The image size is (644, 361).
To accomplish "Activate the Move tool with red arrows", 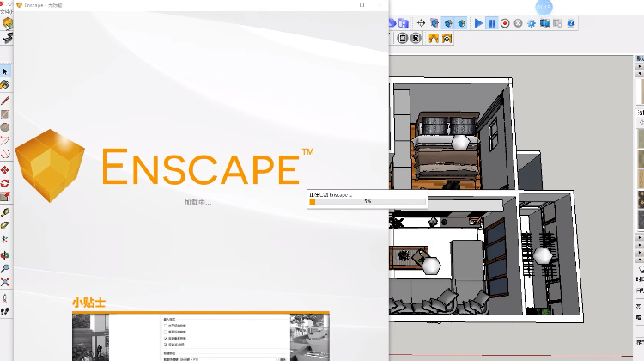I will (5, 170).
